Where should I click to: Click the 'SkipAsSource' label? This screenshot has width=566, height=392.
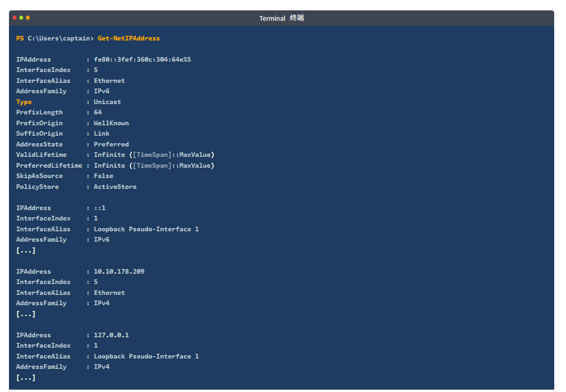click(x=40, y=176)
